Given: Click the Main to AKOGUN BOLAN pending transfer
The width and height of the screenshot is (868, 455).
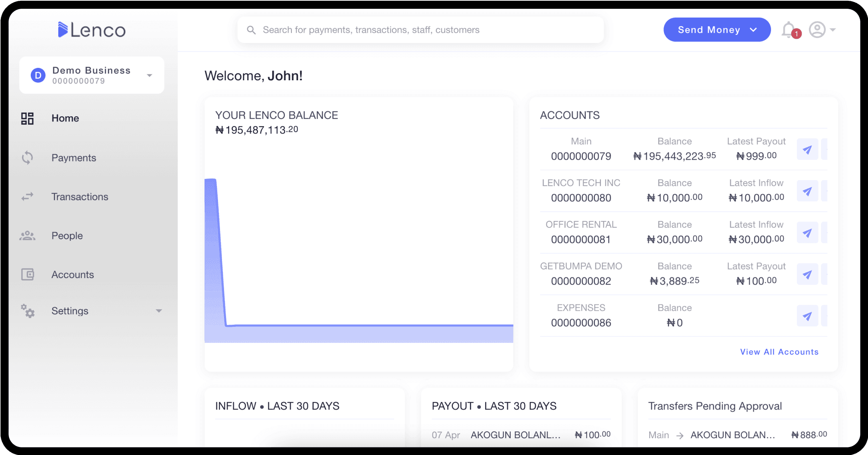Looking at the screenshot, I should tap(737, 435).
